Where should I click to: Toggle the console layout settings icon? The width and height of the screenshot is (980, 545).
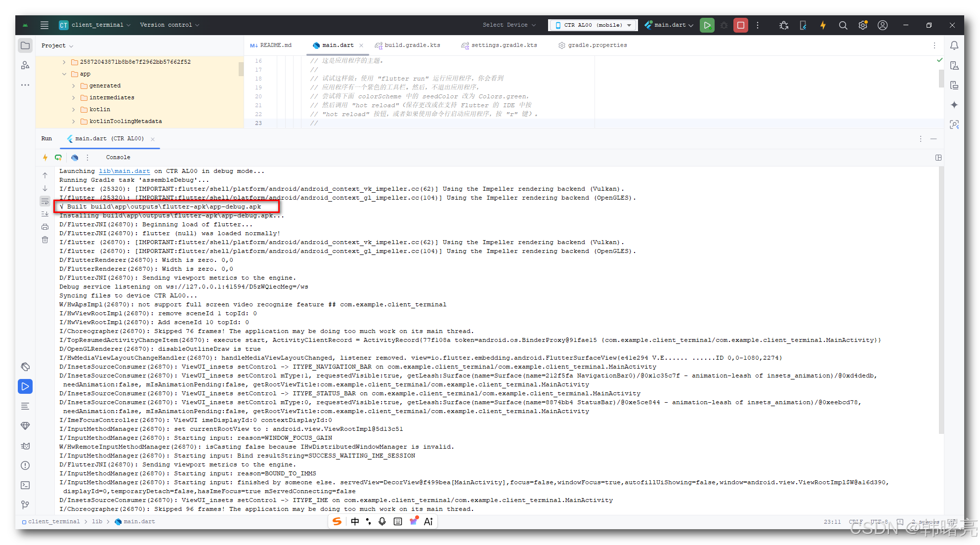(x=938, y=158)
